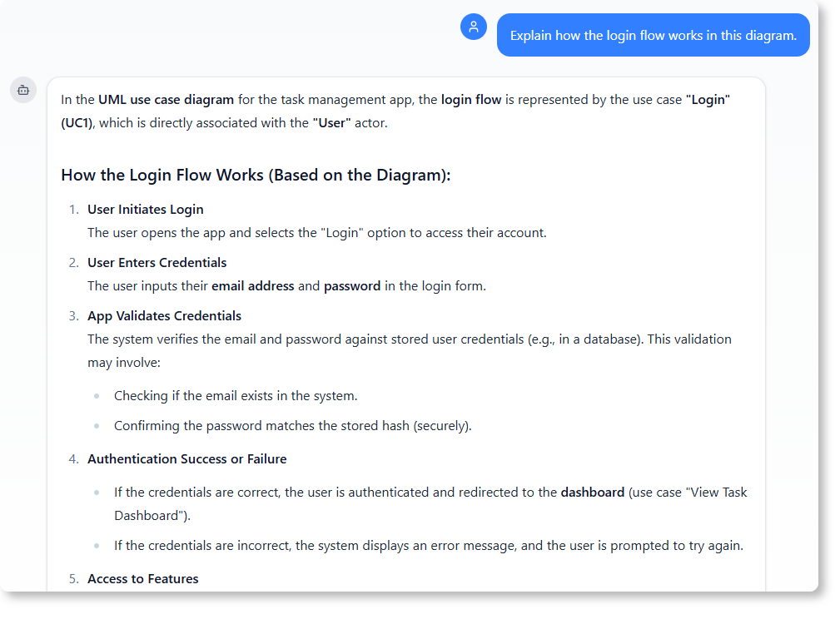Click the "App Validates Credentials" step title

click(x=164, y=316)
